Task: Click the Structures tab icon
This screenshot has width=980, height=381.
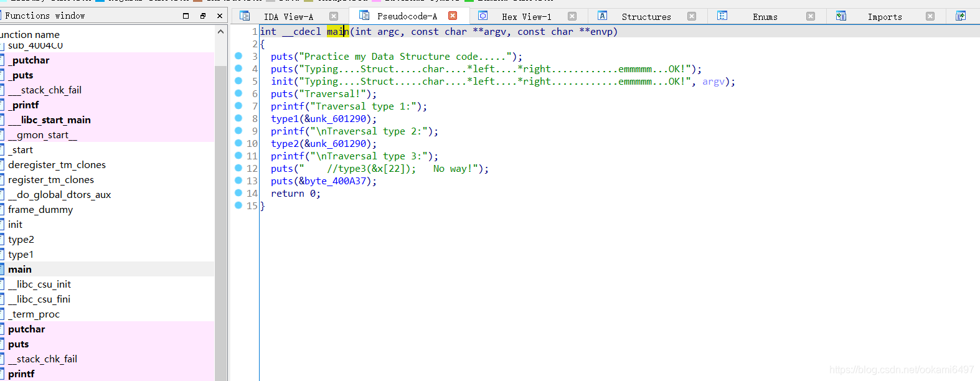Action: 603,16
